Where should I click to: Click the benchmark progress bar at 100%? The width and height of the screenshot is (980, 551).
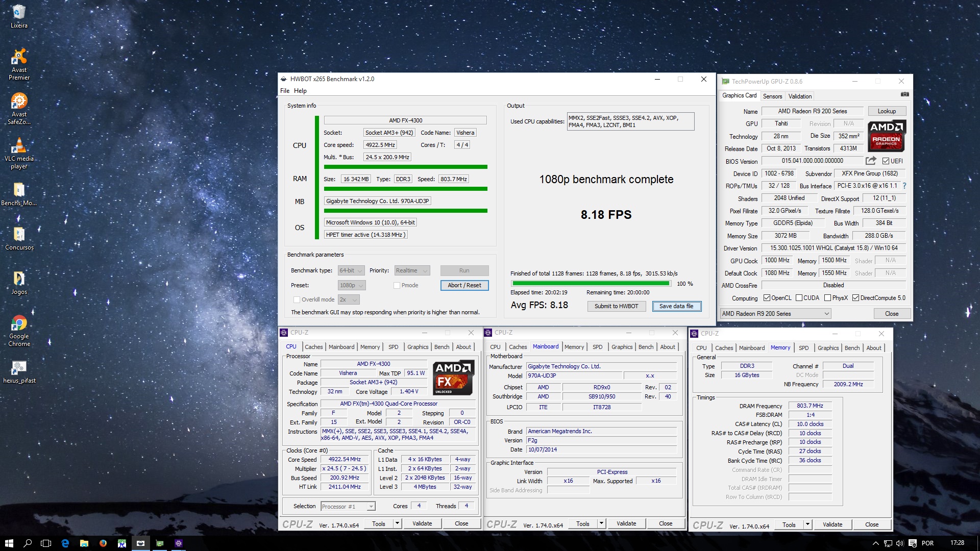[x=591, y=283]
